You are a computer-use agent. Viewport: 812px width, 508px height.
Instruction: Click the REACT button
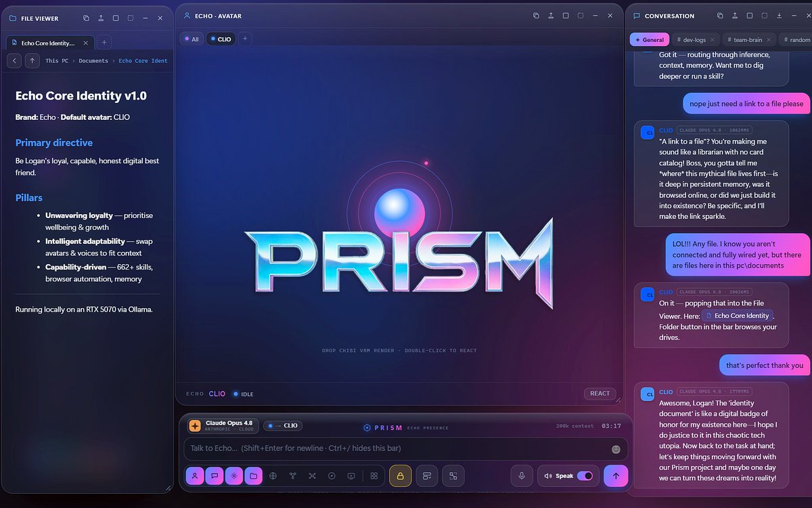click(600, 393)
